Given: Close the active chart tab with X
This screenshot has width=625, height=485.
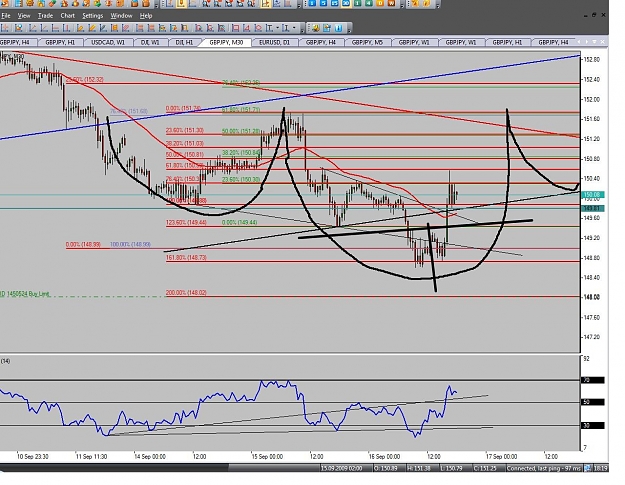Looking at the screenshot, I should (603, 41).
